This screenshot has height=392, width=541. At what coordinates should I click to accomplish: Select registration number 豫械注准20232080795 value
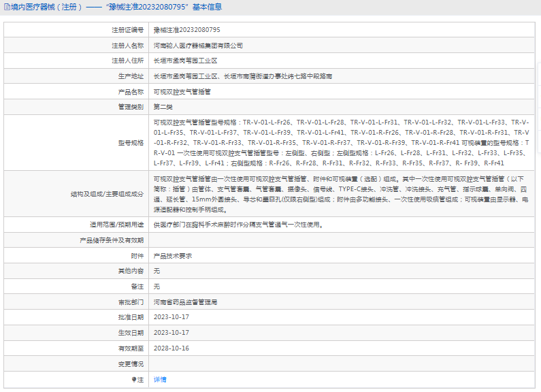coord(186,30)
